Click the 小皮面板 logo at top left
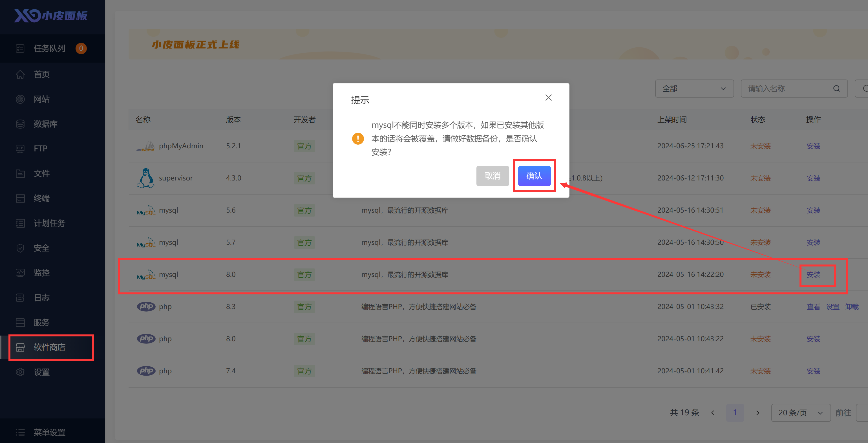Screen dimensions: 868x443 pyautogui.click(x=50, y=16)
